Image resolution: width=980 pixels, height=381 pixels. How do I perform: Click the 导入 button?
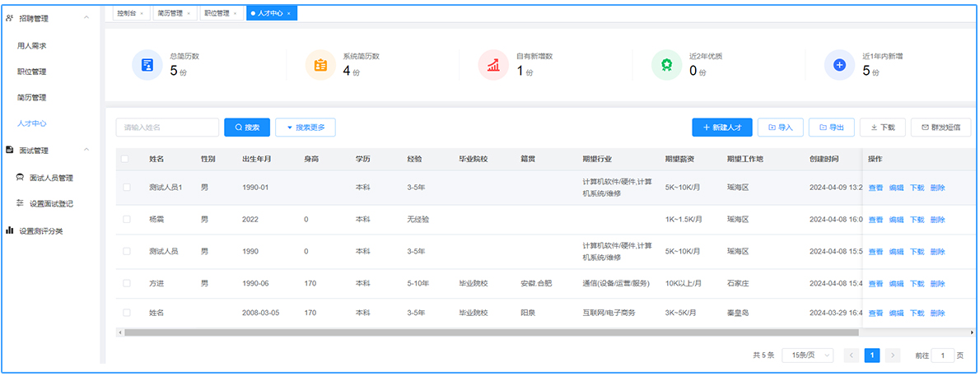point(781,128)
